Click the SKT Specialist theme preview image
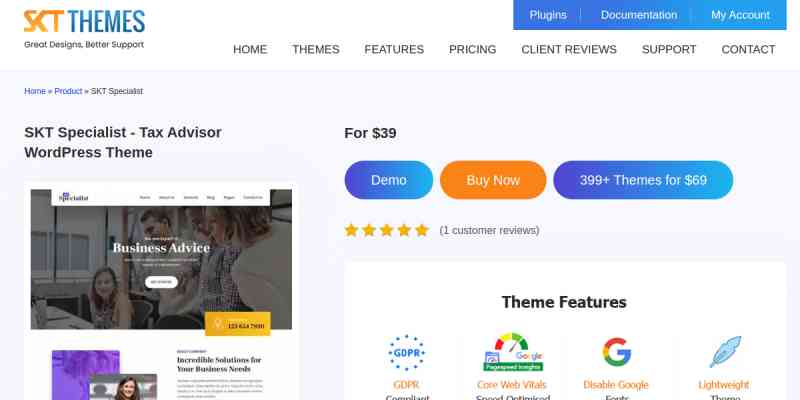This screenshot has height=400, width=800. tap(161, 292)
